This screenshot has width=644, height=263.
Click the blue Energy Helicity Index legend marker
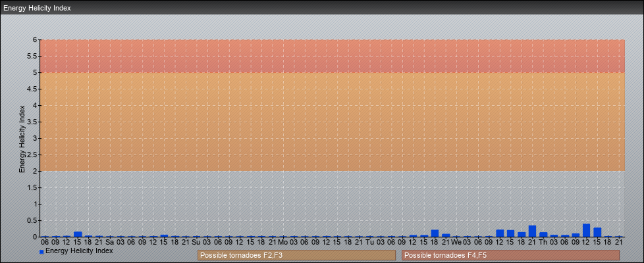pos(41,252)
